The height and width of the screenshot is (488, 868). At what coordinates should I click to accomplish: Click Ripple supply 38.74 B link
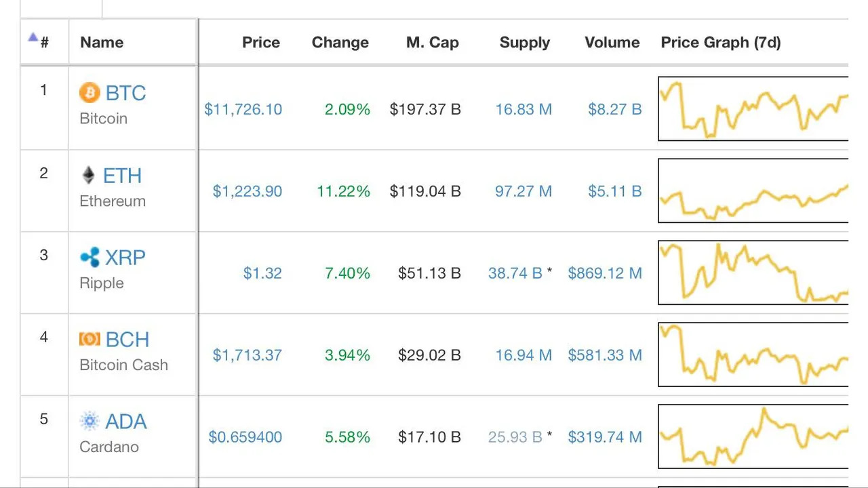(x=515, y=273)
